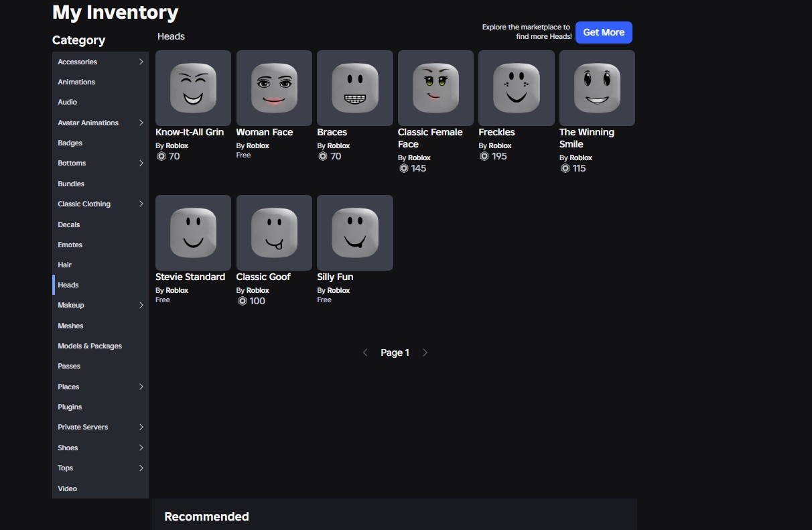
Task: Open the Stevie Standard head thumbnail
Action: pyautogui.click(x=193, y=233)
